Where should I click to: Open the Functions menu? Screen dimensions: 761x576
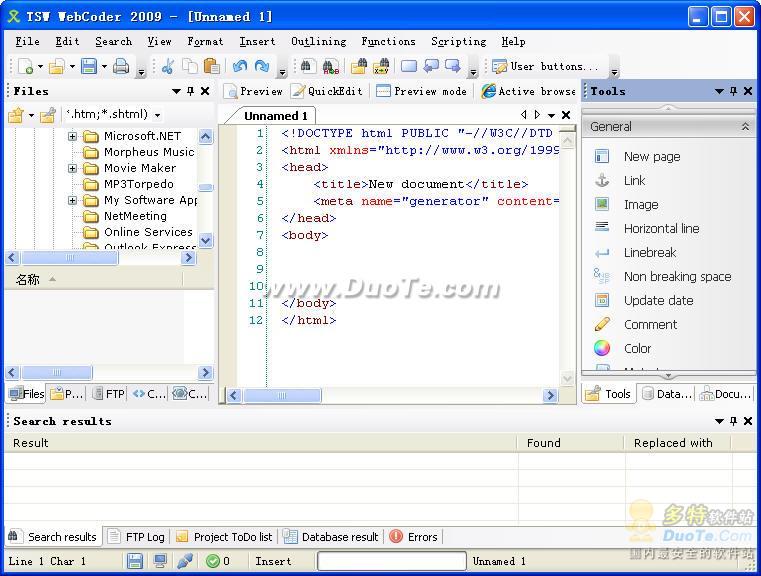coord(388,42)
